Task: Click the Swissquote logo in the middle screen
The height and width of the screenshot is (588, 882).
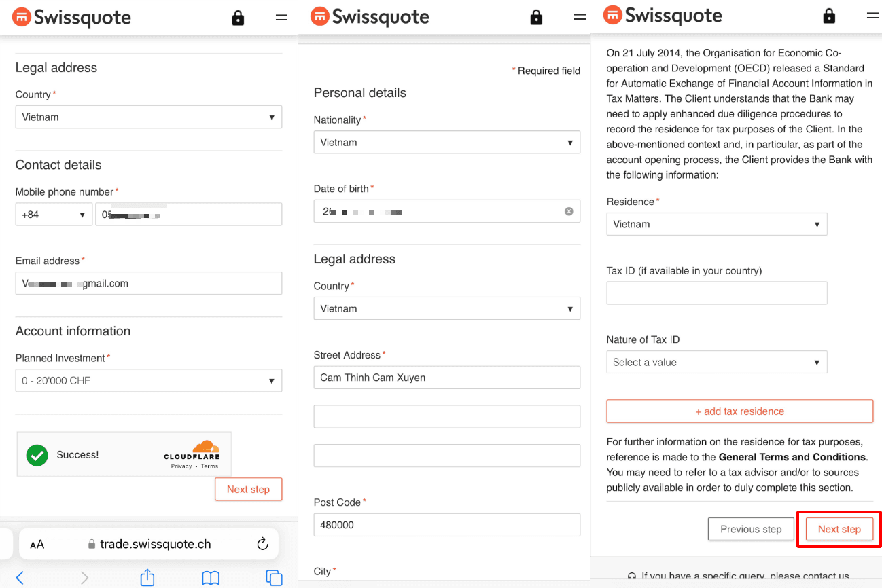Action: click(x=370, y=17)
